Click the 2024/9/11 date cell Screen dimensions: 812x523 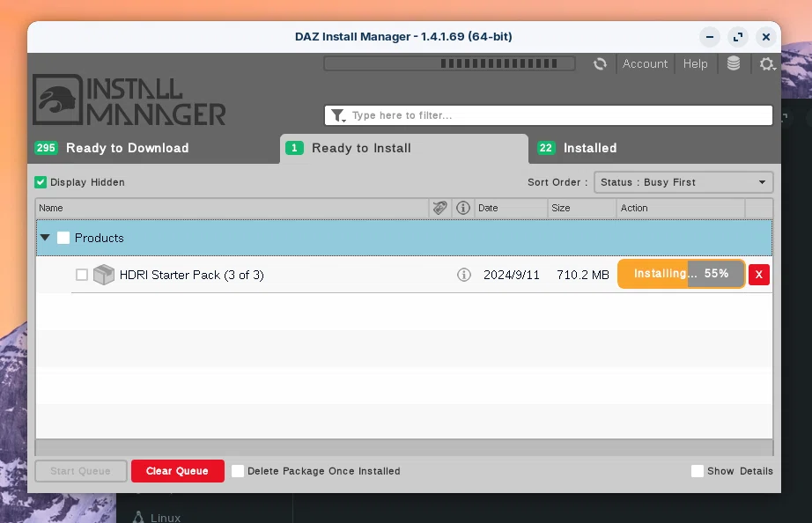511,275
